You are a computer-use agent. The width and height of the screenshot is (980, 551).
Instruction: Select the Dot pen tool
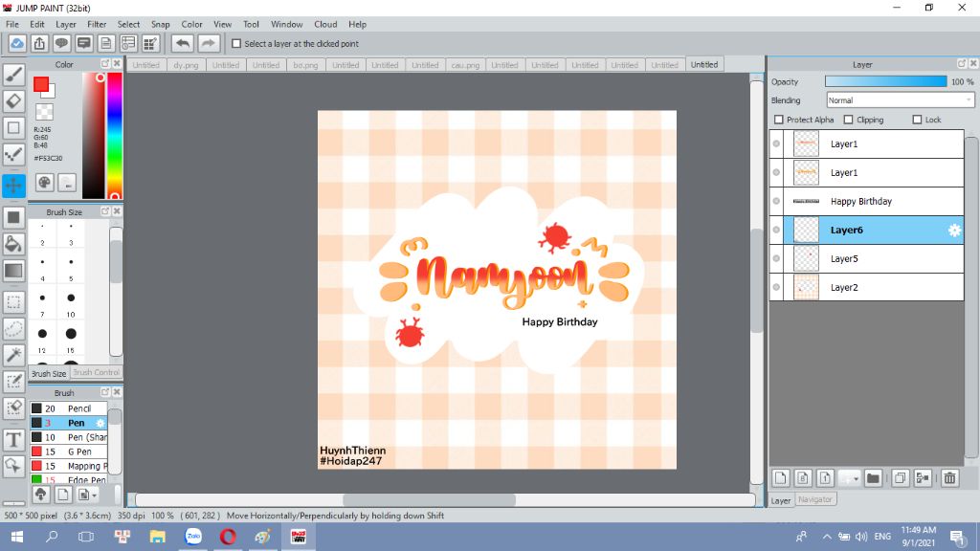pyautogui.click(x=13, y=155)
